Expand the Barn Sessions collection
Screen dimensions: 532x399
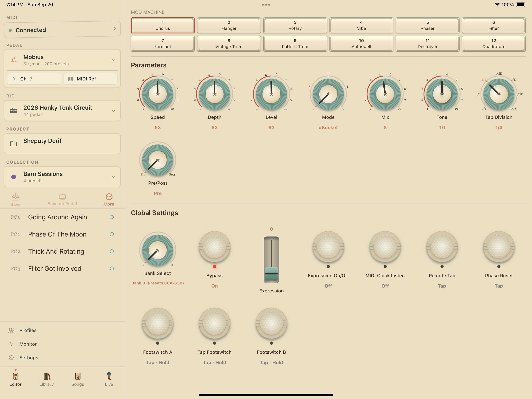pyautogui.click(x=114, y=177)
